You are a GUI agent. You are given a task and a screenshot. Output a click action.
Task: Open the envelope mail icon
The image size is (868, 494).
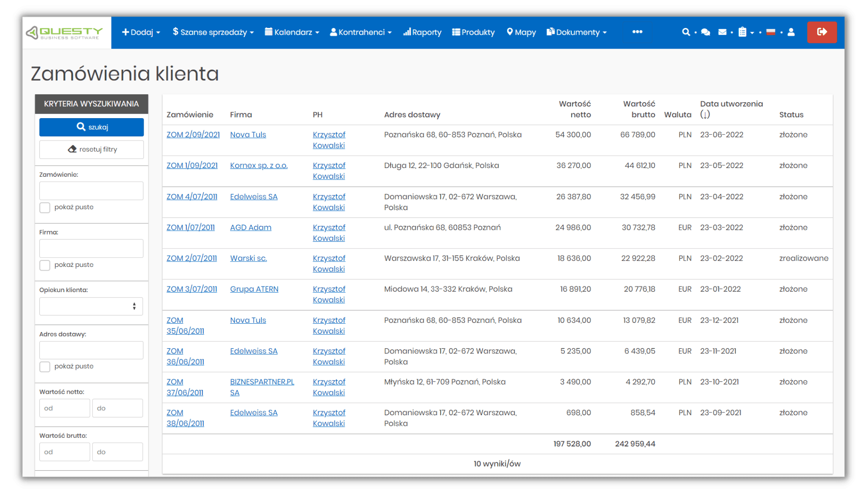click(x=722, y=32)
